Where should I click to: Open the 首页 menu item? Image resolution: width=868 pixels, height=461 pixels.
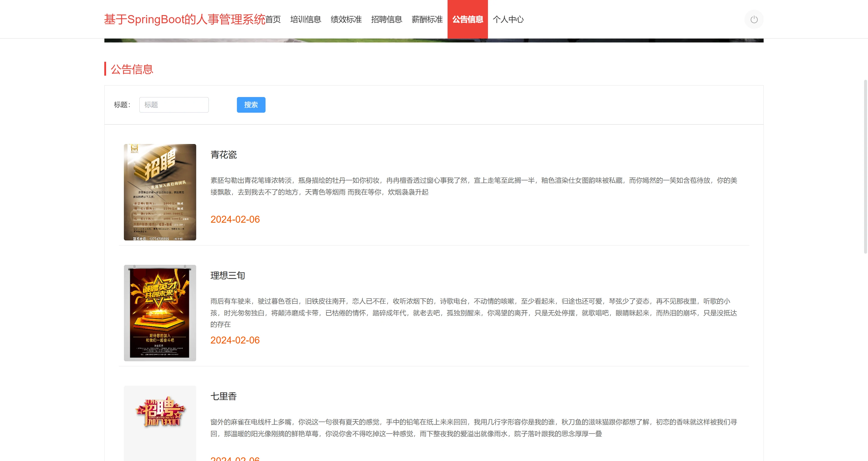coord(273,20)
